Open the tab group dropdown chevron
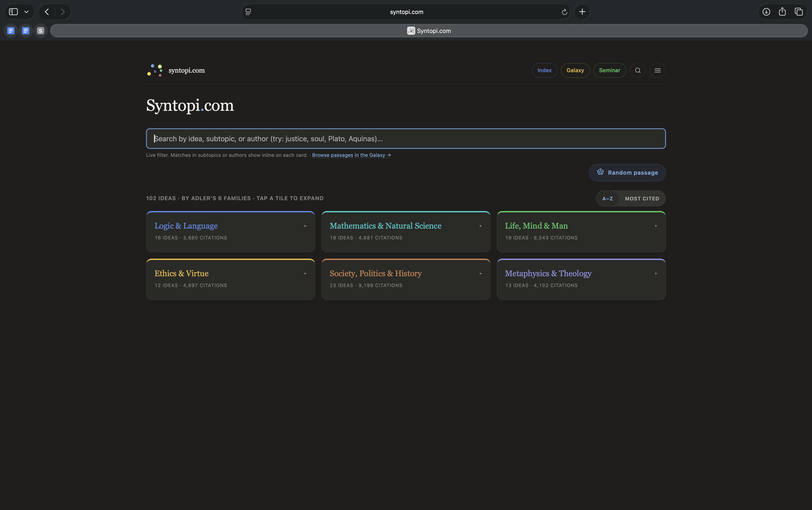 [x=26, y=12]
